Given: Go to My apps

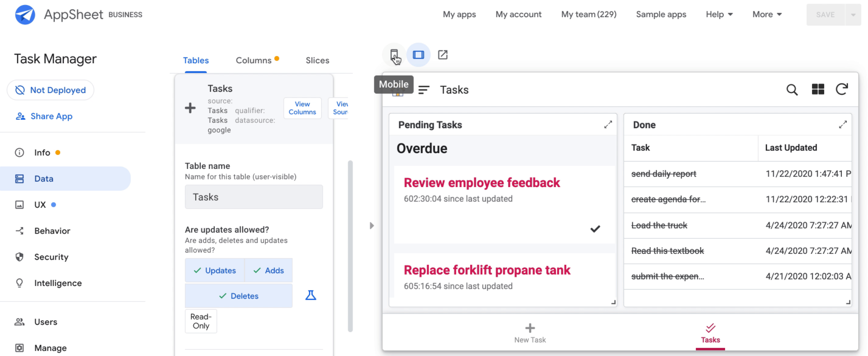Looking at the screenshot, I should pos(459,14).
